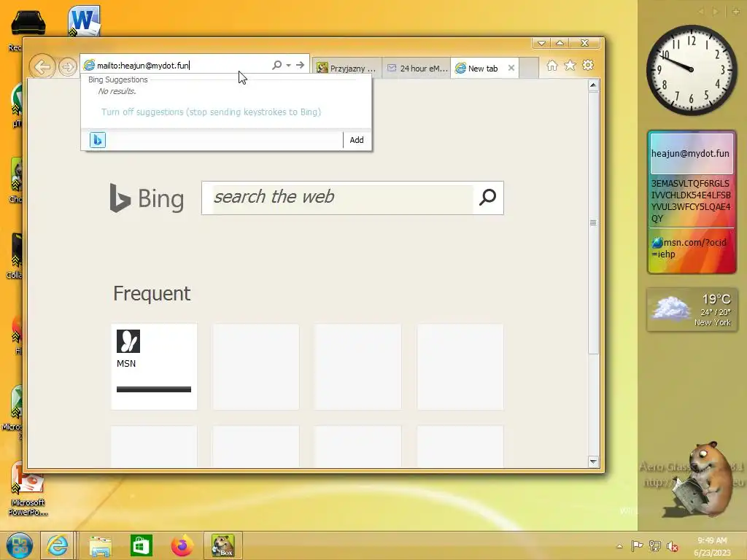This screenshot has height=560, width=747.
Task: Click page scrollbar up arrow
Action: [x=593, y=85]
